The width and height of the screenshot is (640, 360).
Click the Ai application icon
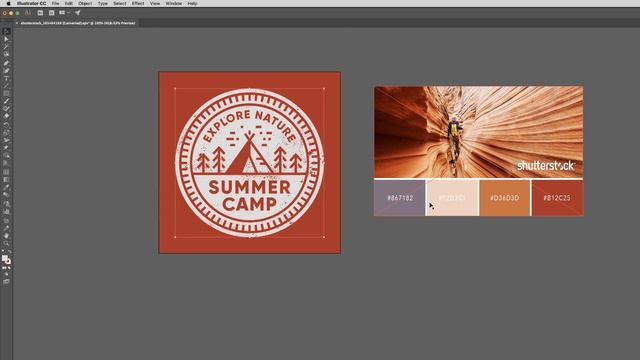coord(28,13)
